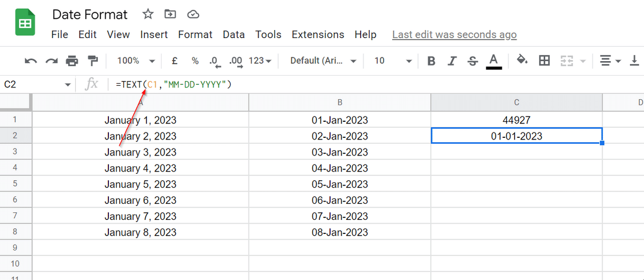
Task: Open the text color picker
Action: point(494,61)
